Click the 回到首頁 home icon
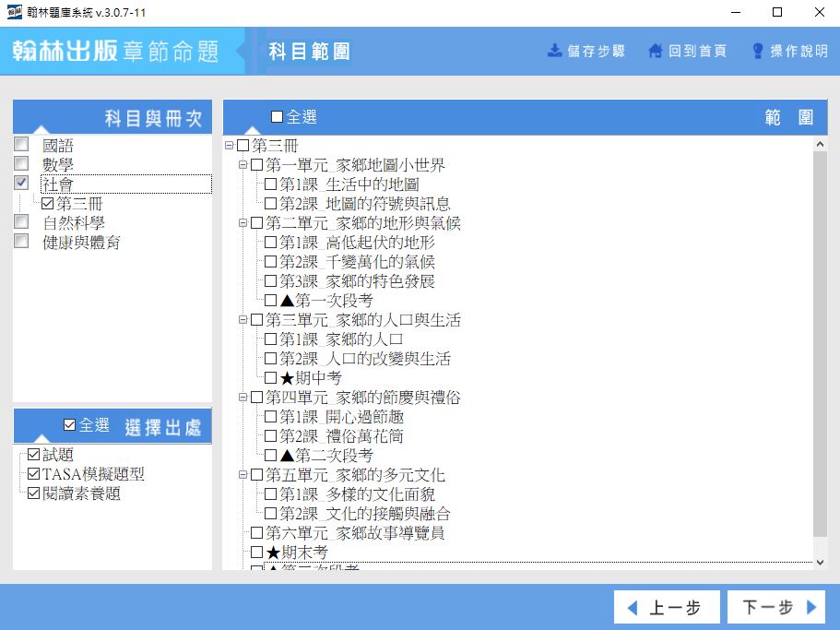Screen dimensions: 840x630 [656, 51]
